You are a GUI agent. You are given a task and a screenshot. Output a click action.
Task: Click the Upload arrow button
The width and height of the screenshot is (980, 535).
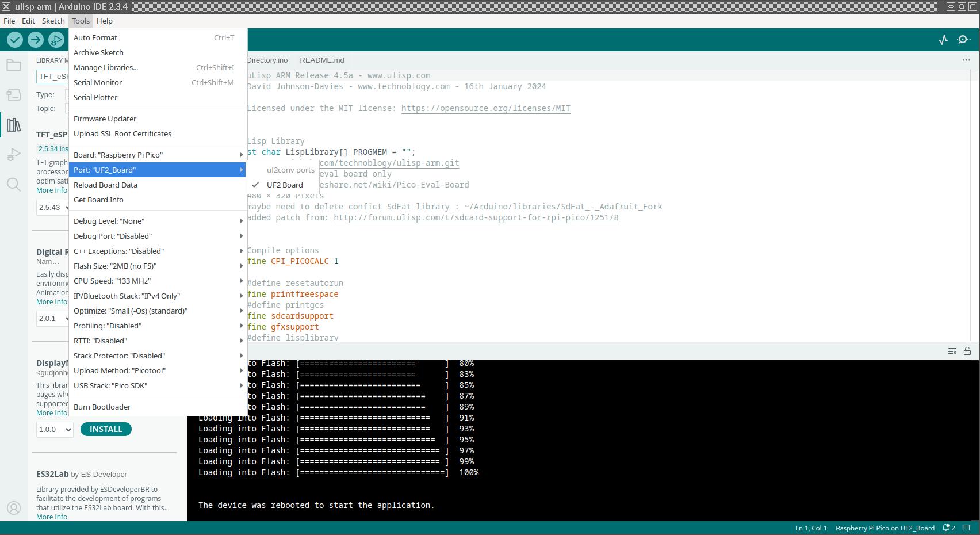(x=36, y=40)
